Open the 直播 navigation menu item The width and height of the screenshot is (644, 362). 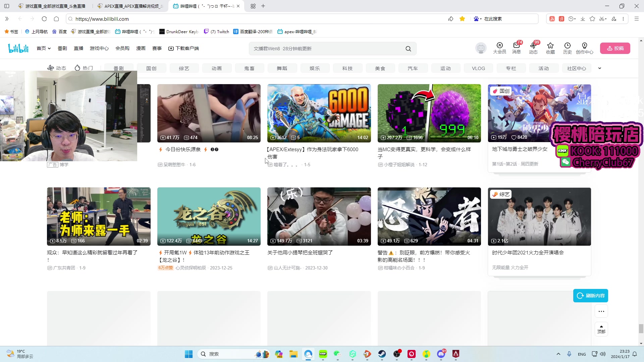point(78,48)
